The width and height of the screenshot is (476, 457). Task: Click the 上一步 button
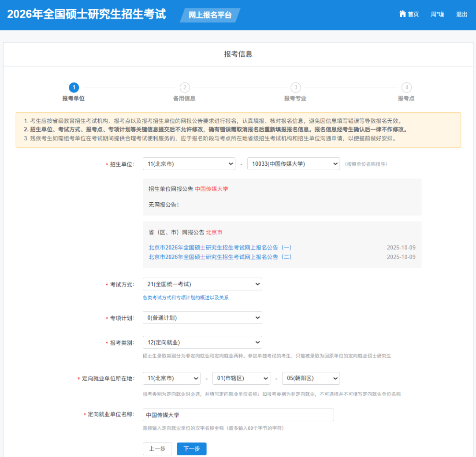[x=157, y=449]
